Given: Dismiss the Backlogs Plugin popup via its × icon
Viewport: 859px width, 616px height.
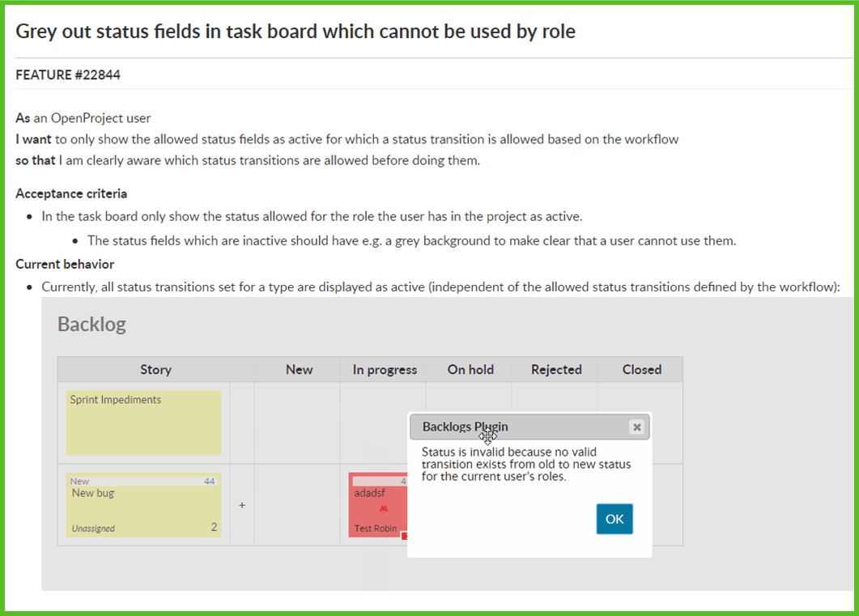Looking at the screenshot, I should (636, 427).
